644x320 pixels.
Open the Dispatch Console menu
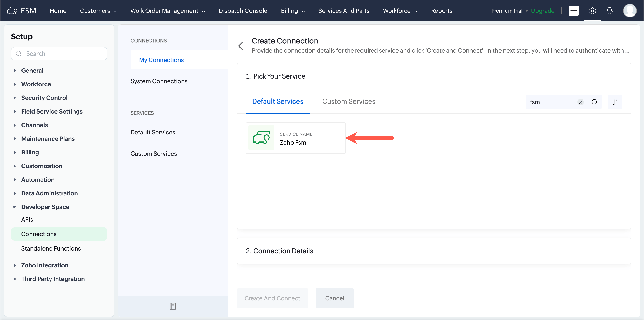(x=243, y=11)
